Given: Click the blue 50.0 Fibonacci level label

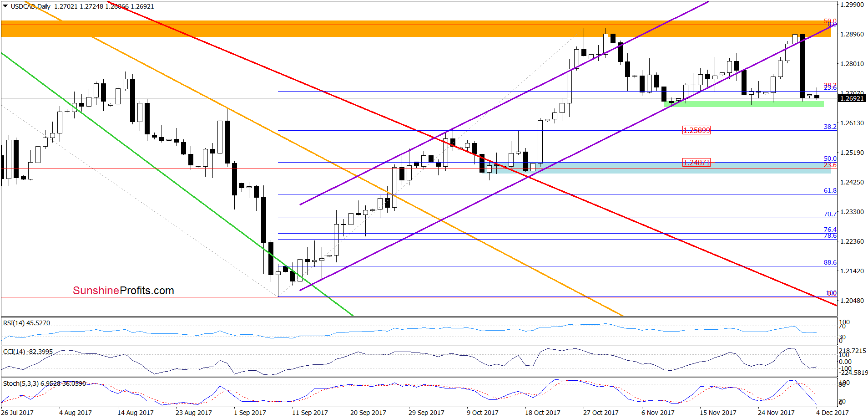Looking at the screenshot, I should (830, 158).
